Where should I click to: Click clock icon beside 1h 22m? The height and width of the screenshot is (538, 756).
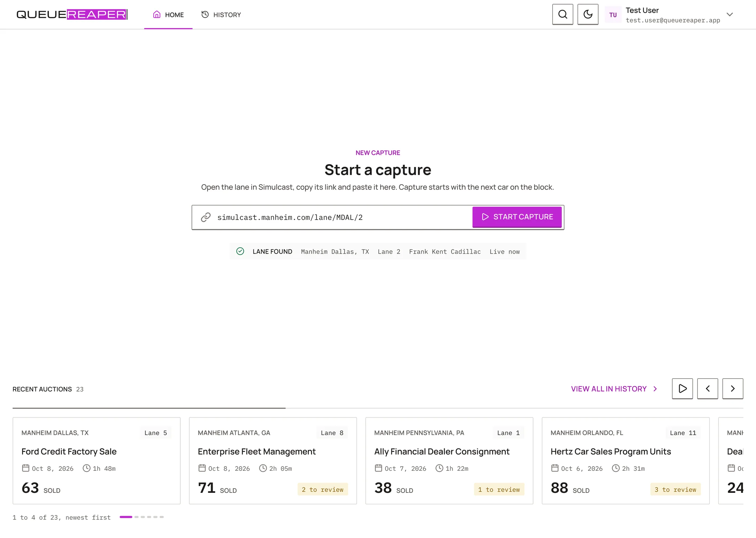(x=439, y=468)
